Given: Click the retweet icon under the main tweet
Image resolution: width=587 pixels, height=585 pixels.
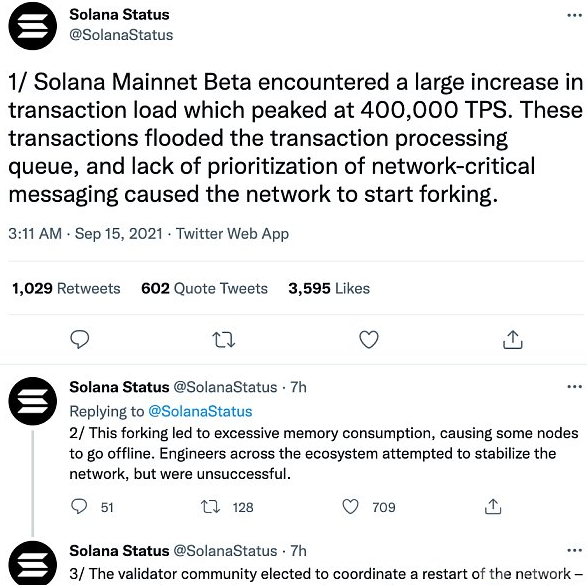Looking at the screenshot, I should point(223,340).
